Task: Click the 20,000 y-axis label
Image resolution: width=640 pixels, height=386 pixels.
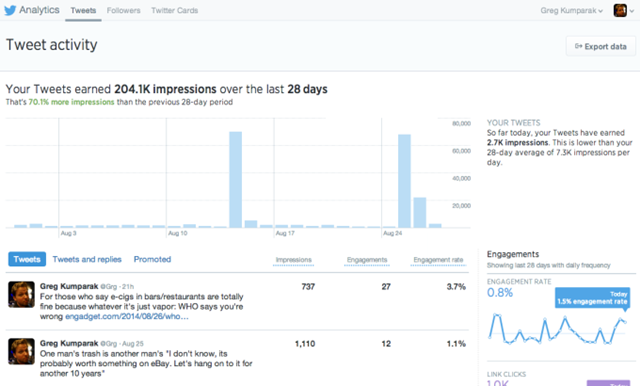Action: [x=461, y=206]
